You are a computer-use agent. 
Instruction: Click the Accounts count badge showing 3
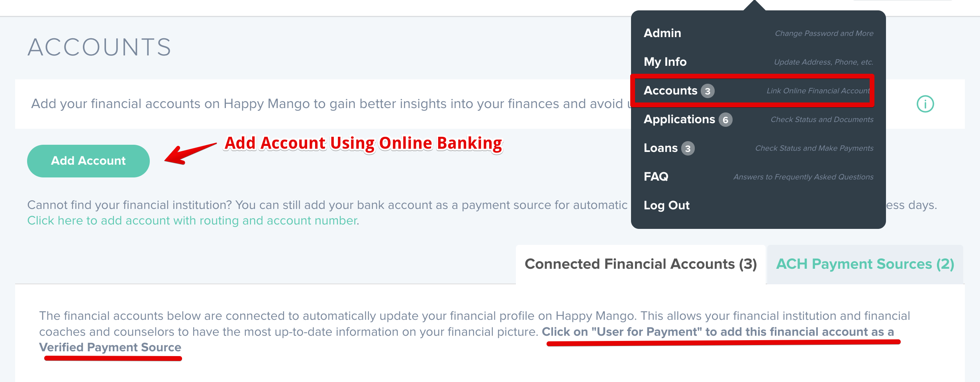click(x=708, y=91)
